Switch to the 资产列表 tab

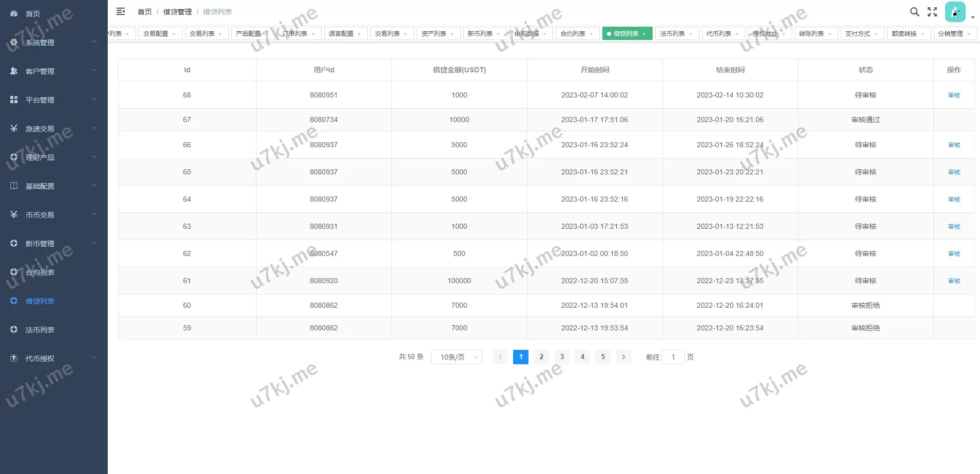pyautogui.click(x=434, y=34)
